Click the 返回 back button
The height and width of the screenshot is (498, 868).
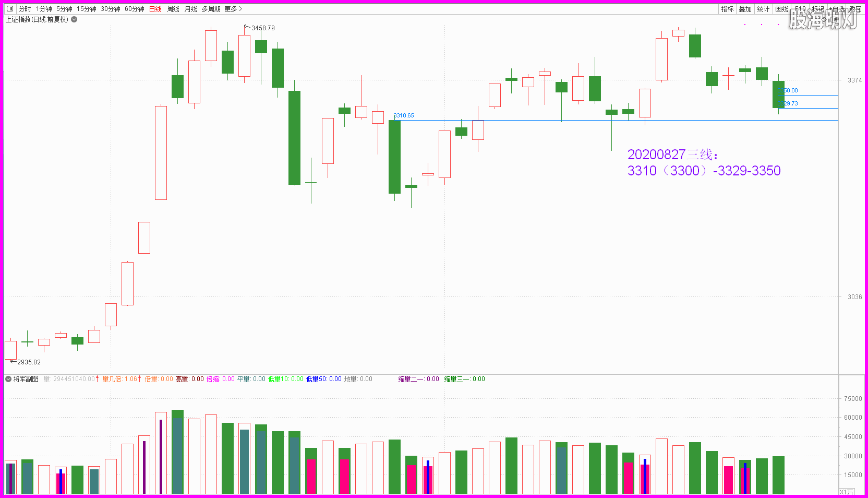(855, 9)
